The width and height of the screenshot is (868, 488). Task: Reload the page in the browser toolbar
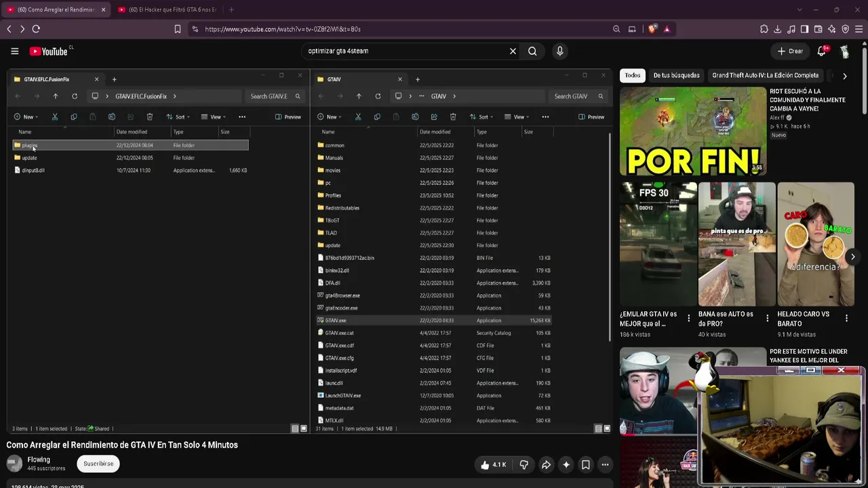36,29
